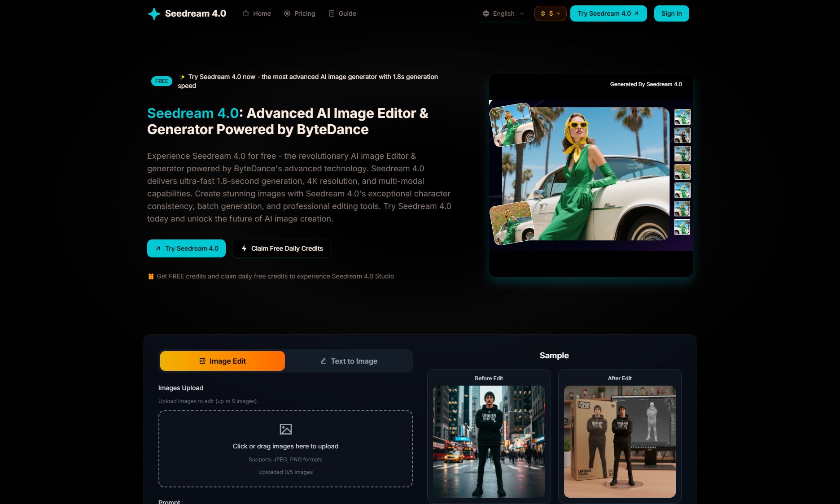Image resolution: width=840 pixels, height=504 pixels.
Task: Select bottom-left overlapping hero thumbnail
Action: pos(512,223)
